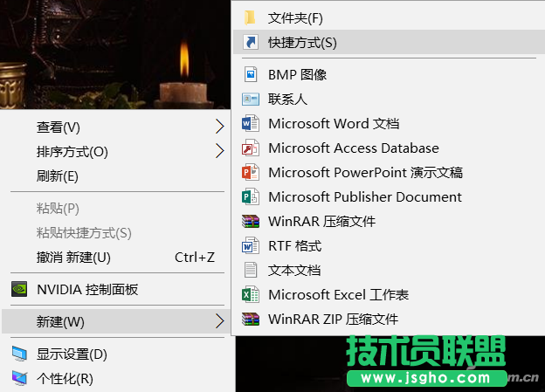Open the 新建(W) menu entry
The height and width of the screenshot is (392, 545).
117,321
